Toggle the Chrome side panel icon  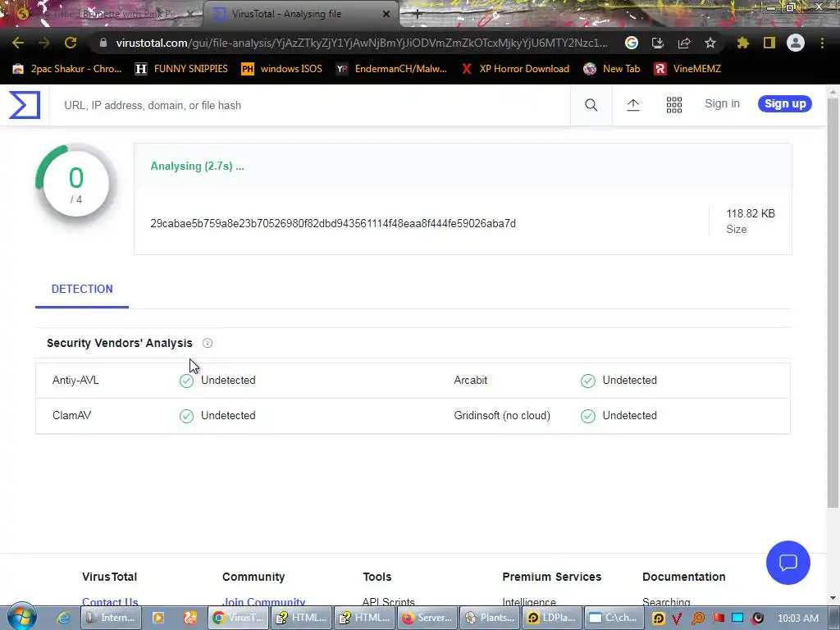769,43
